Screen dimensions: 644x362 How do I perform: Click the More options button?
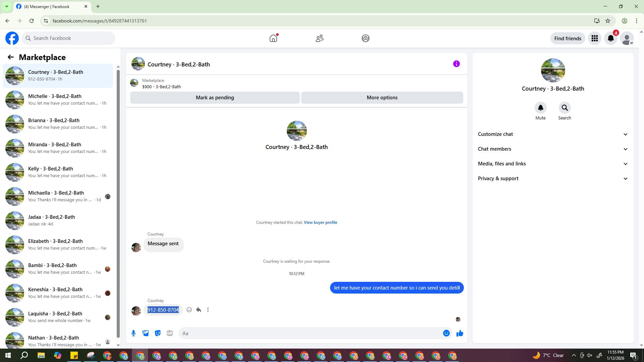382,98
